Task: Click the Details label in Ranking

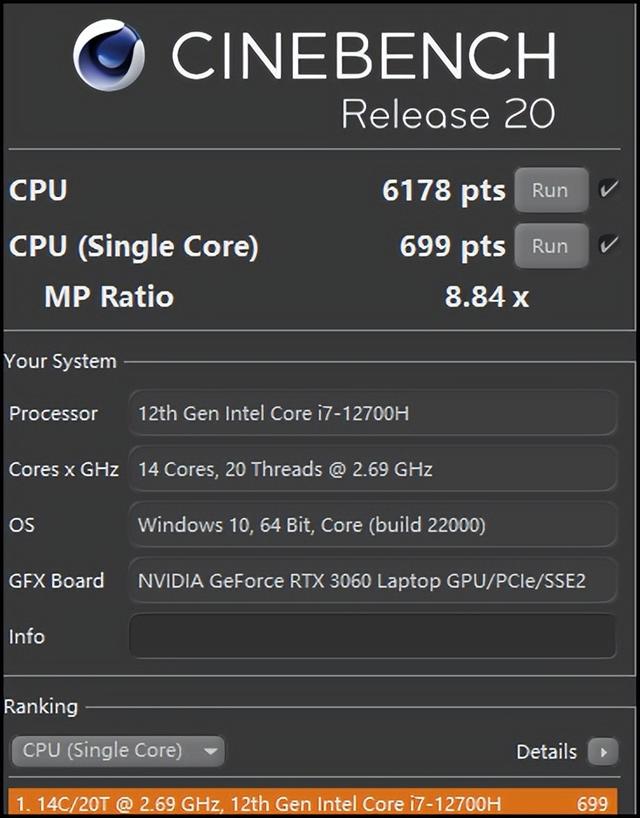Action: click(x=546, y=752)
